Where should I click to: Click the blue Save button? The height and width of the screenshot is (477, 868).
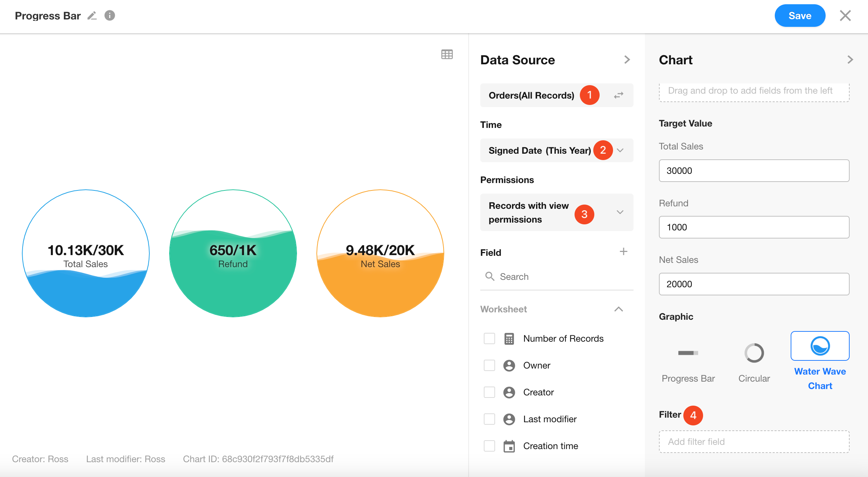(800, 16)
